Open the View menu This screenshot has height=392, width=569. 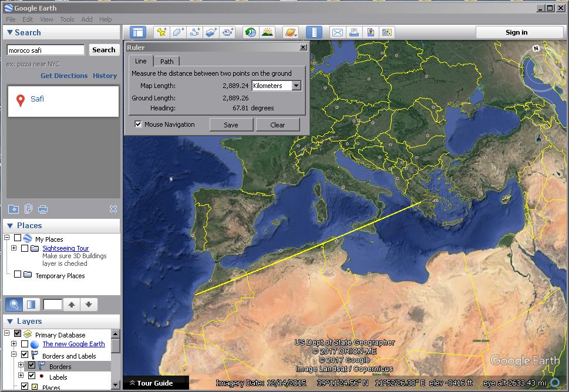point(46,19)
